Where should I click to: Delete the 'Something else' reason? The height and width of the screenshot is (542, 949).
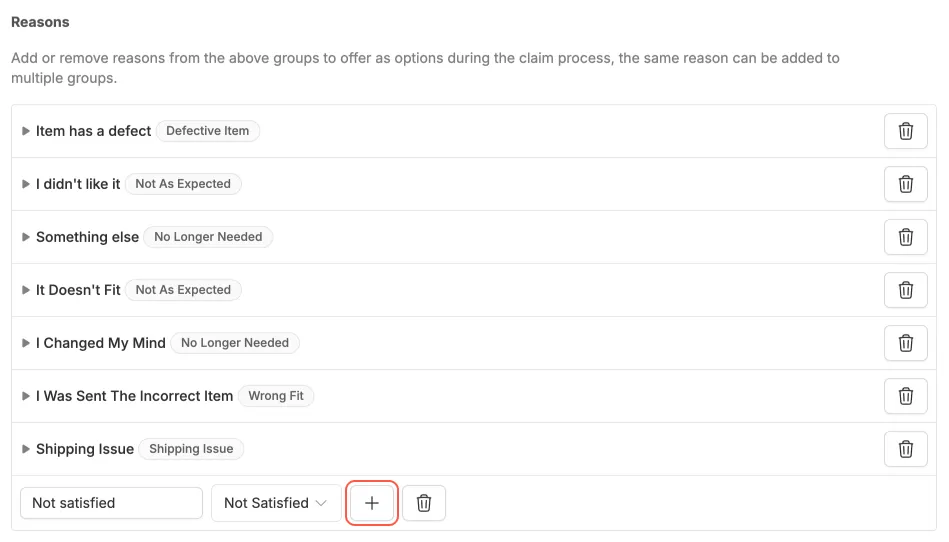(x=905, y=237)
